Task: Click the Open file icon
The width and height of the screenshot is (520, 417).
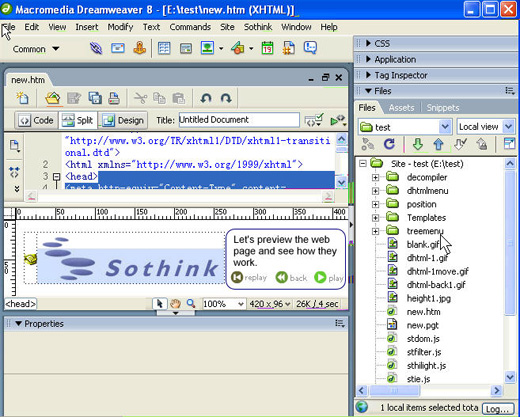Action: (x=53, y=98)
